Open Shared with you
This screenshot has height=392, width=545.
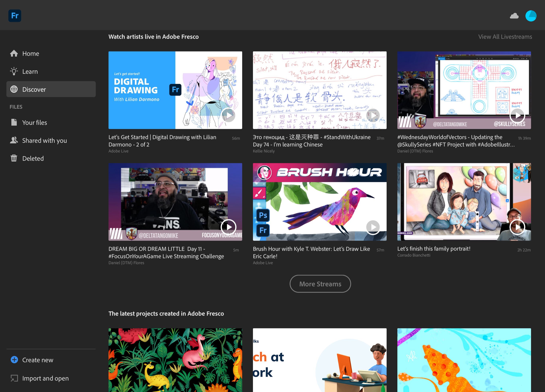pyautogui.click(x=51, y=140)
